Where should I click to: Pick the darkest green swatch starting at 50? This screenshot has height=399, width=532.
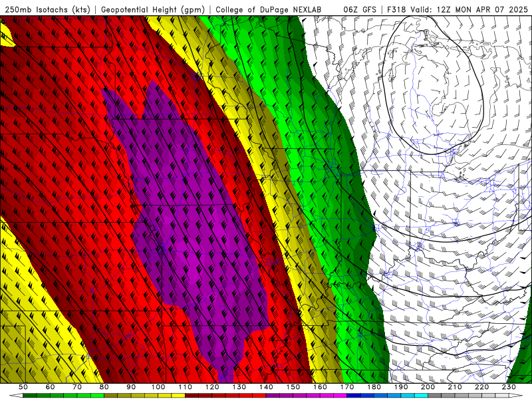pyautogui.click(x=29, y=396)
